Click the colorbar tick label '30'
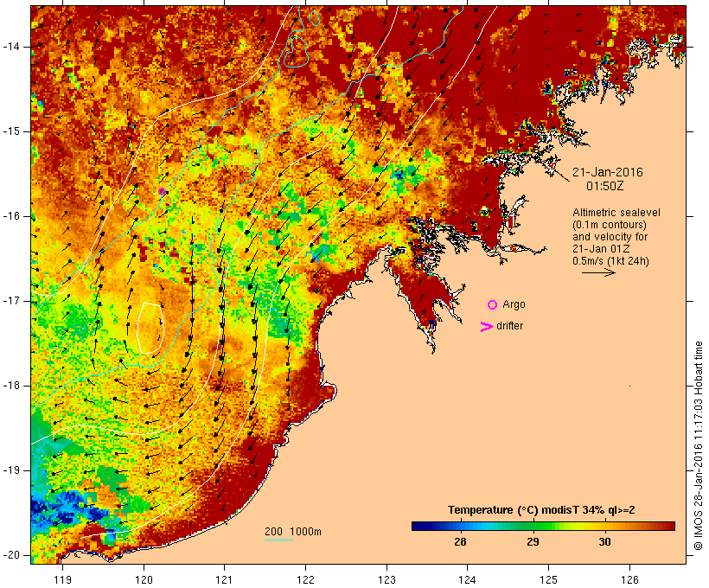The image size is (709, 588). 604,542
